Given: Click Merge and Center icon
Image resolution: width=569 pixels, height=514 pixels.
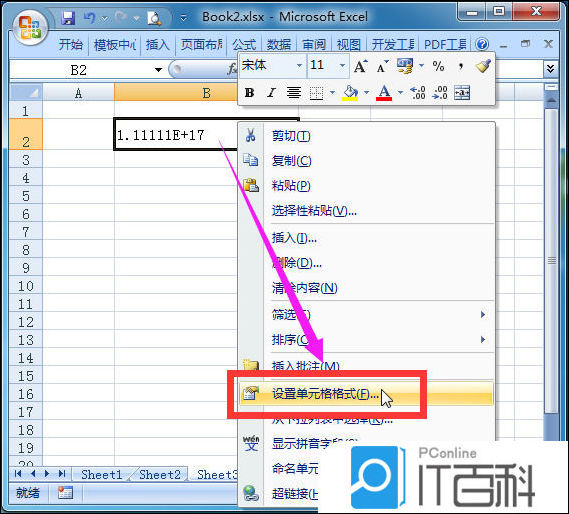Looking at the screenshot, I should (x=462, y=93).
